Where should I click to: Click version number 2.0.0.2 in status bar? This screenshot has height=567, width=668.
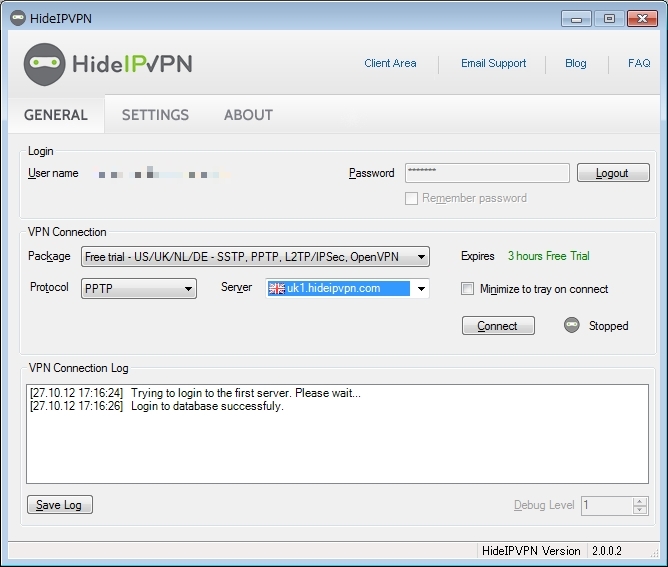tap(607, 551)
